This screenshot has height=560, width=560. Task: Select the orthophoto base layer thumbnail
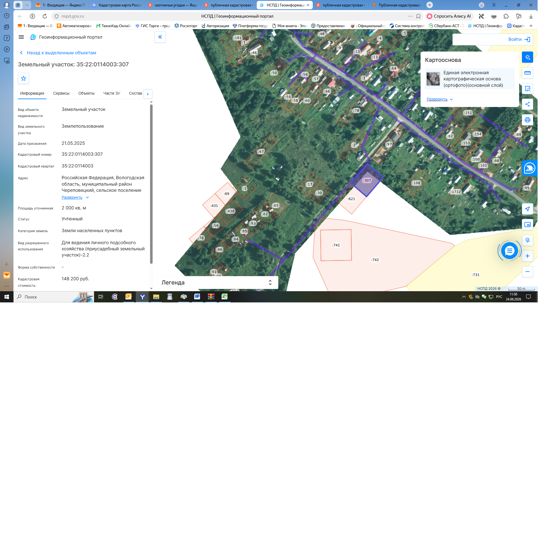coord(433,79)
